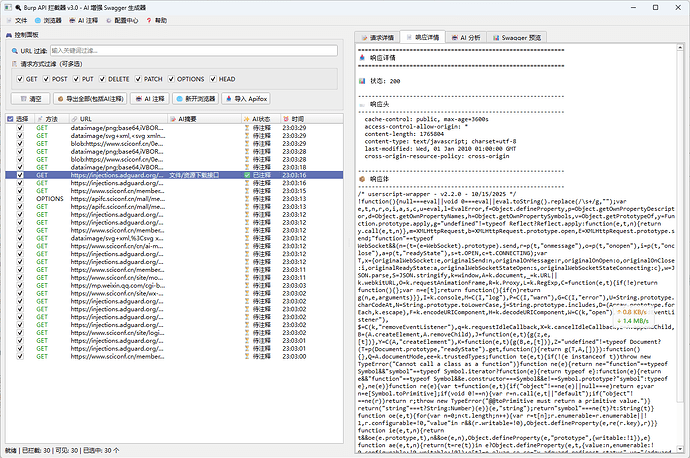Click the package icon beside 响应体 heading
Screen dimensions: 690x458
tap(362, 179)
